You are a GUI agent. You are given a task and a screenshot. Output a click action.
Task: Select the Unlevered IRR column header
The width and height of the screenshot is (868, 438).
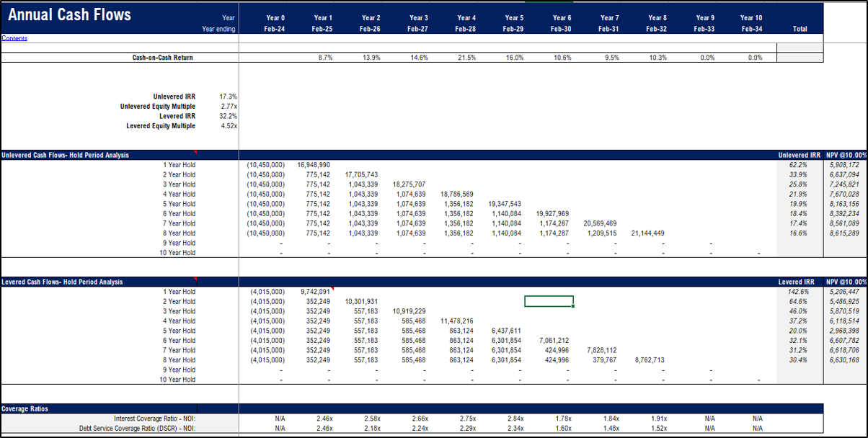[x=800, y=155]
